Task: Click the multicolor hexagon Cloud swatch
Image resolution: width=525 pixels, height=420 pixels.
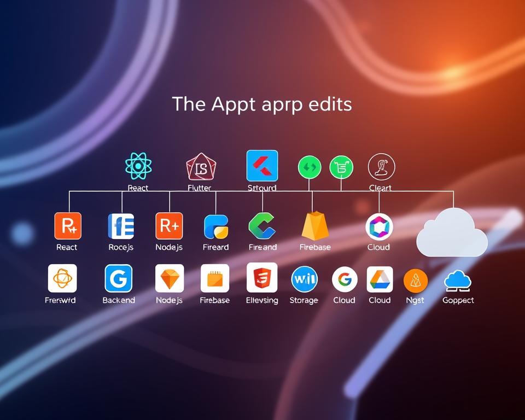Action: (x=378, y=226)
